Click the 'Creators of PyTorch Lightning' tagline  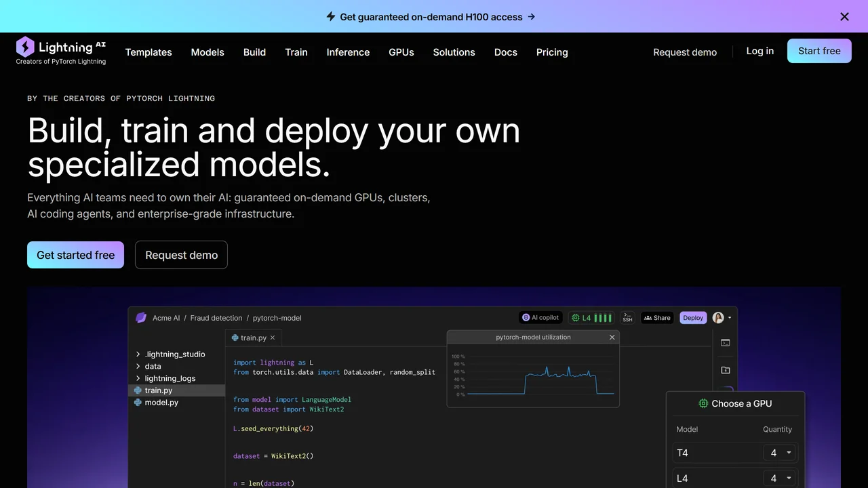click(61, 62)
